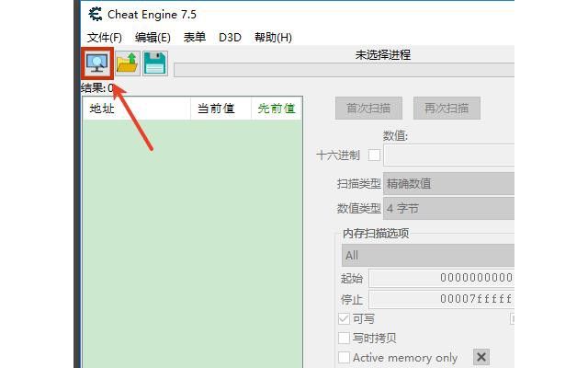
Task: Click the 当前值 column header
Action: [x=220, y=109]
